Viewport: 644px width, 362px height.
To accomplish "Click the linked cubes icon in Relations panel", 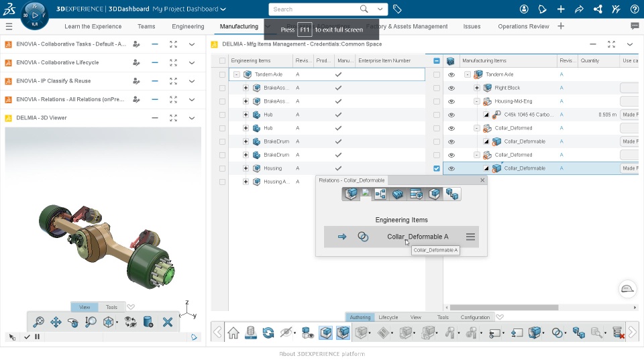I will pos(452,194).
